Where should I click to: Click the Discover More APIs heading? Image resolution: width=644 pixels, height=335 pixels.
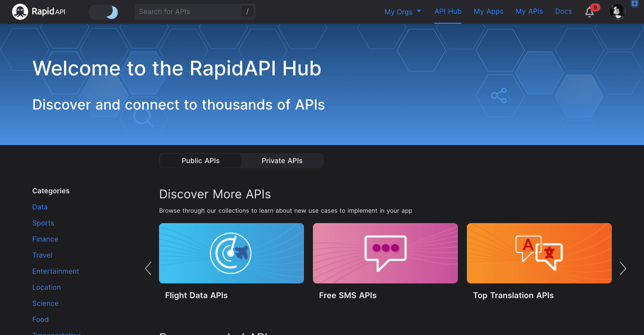click(215, 194)
